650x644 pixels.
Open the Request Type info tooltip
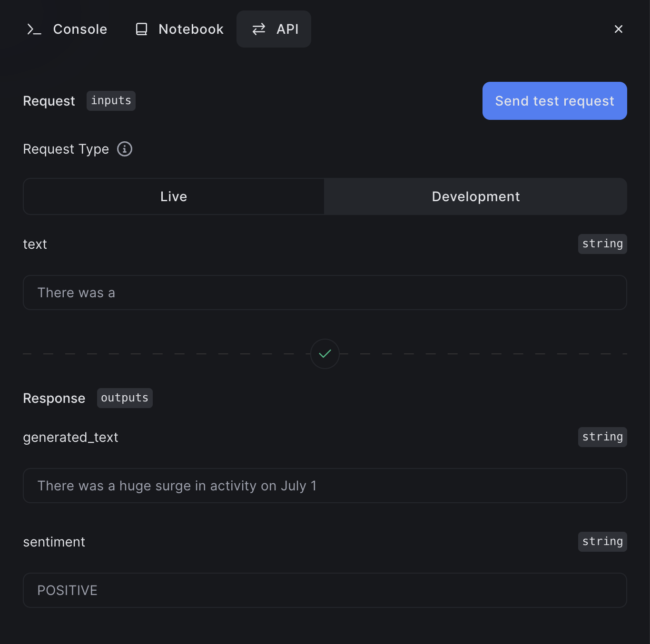(x=124, y=149)
